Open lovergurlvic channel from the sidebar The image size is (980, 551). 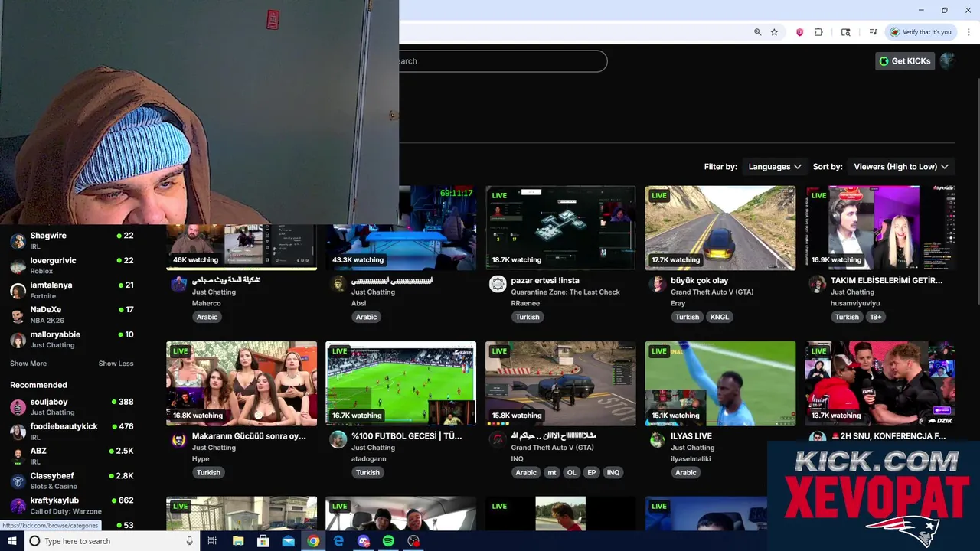coord(72,266)
